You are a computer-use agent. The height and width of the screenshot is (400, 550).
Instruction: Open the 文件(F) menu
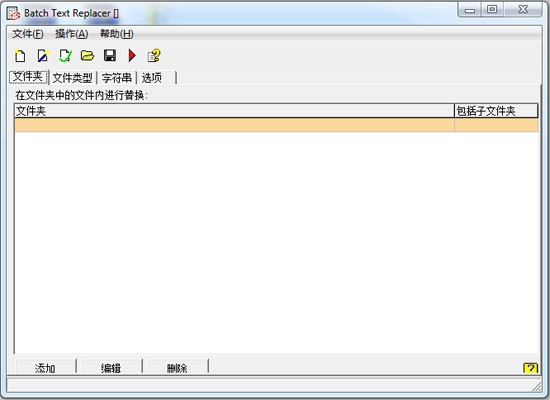tap(28, 34)
